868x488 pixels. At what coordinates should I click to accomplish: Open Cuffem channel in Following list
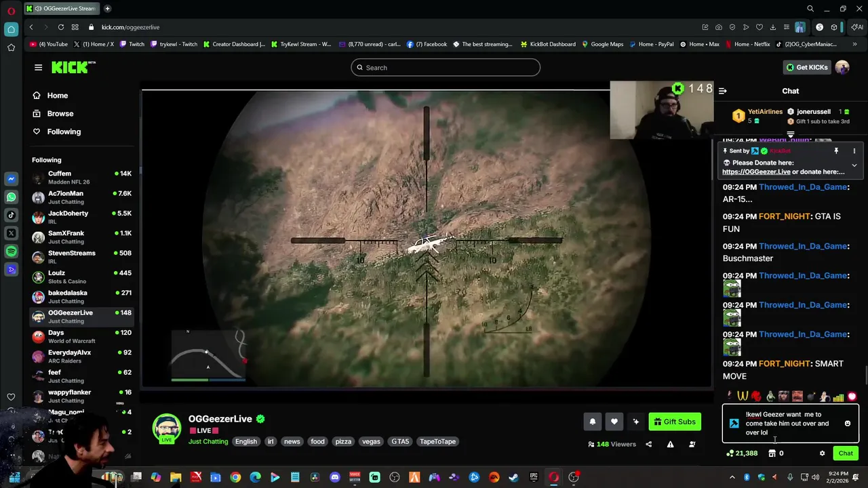pyautogui.click(x=81, y=178)
